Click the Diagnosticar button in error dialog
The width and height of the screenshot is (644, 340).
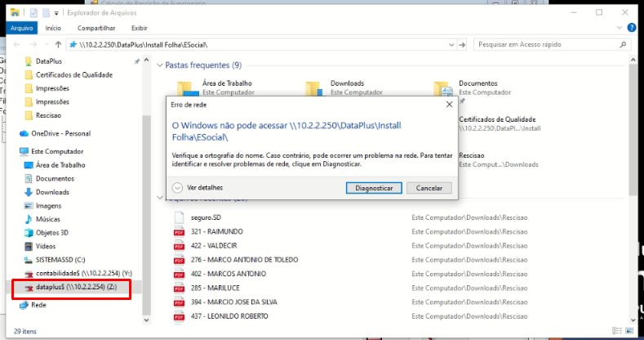[x=374, y=188]
